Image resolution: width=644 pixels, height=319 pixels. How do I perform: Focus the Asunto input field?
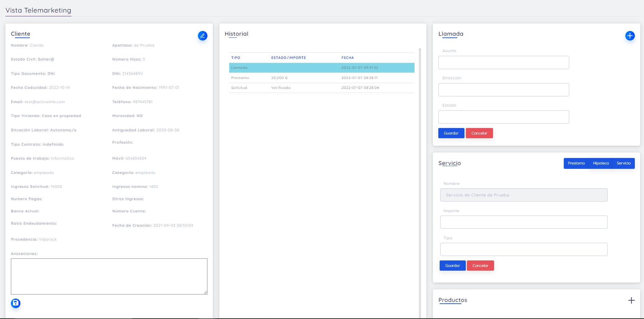click(x=503, y=63)
